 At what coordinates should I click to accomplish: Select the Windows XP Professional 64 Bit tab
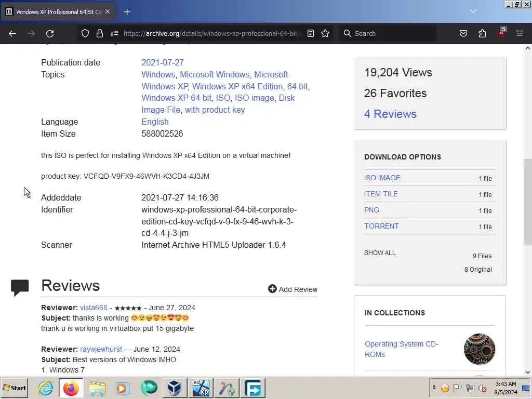[x=58, y=12]
